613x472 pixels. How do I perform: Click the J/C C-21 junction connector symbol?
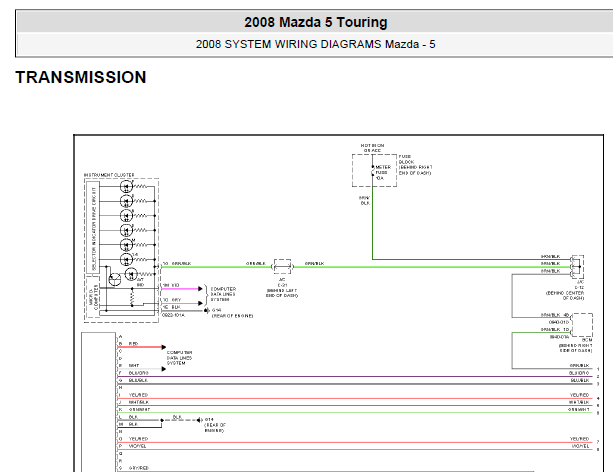click(282, 266)
